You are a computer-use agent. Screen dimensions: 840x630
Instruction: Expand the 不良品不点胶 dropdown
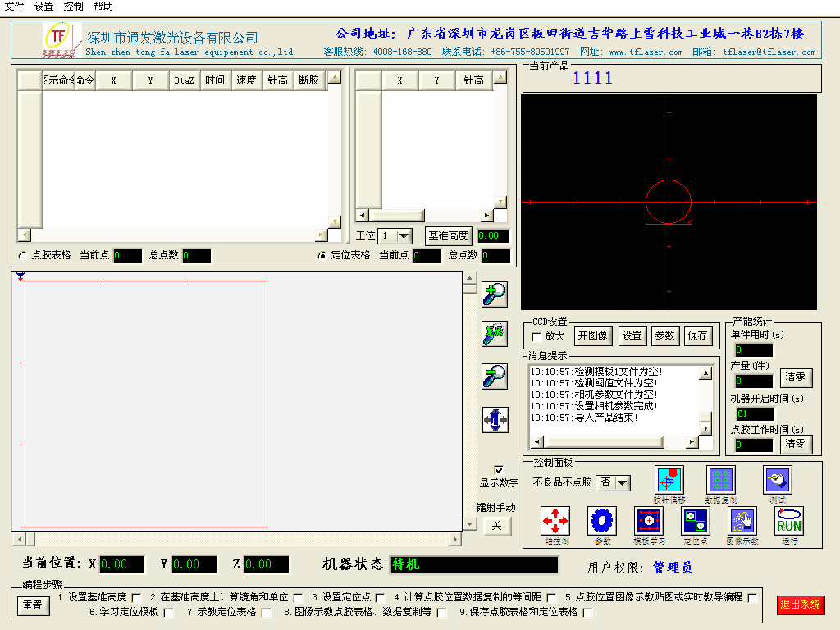click(x=623, y=483)
